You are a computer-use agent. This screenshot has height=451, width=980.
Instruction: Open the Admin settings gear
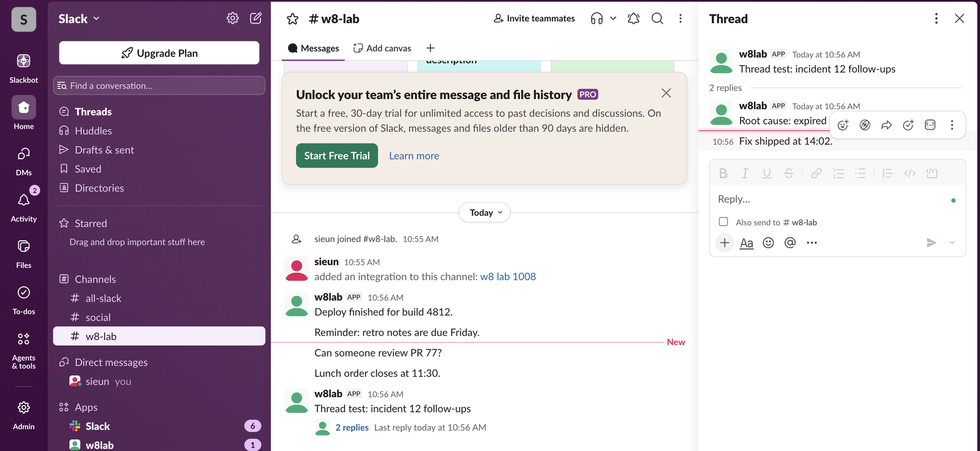click(23, 415)
